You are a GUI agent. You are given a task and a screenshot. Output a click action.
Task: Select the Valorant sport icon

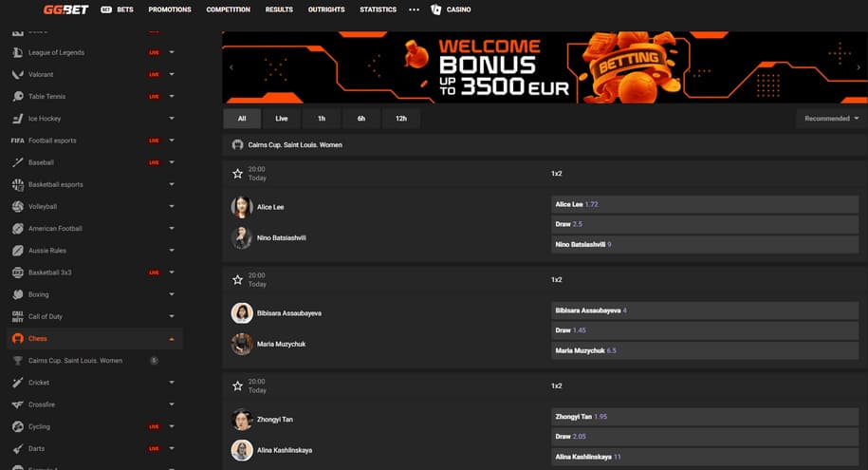(18, 74)
